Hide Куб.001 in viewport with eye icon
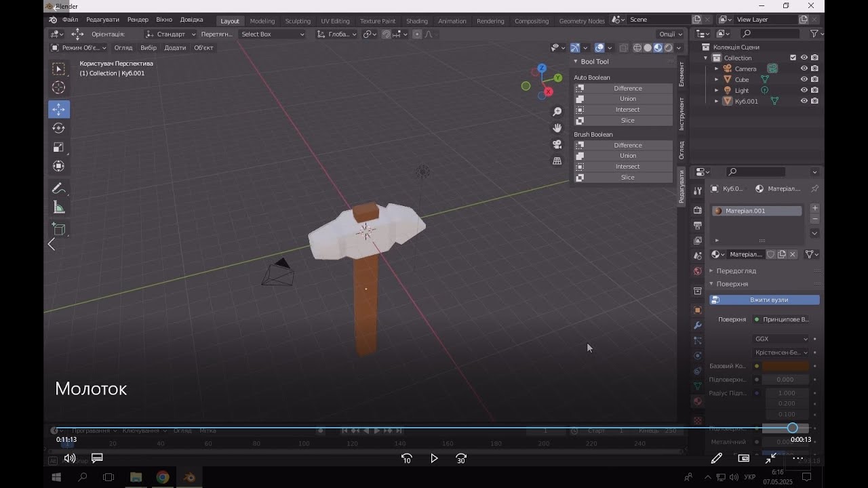Image resolution: width=868 pixels, height=488 pixels. [804, 101]
